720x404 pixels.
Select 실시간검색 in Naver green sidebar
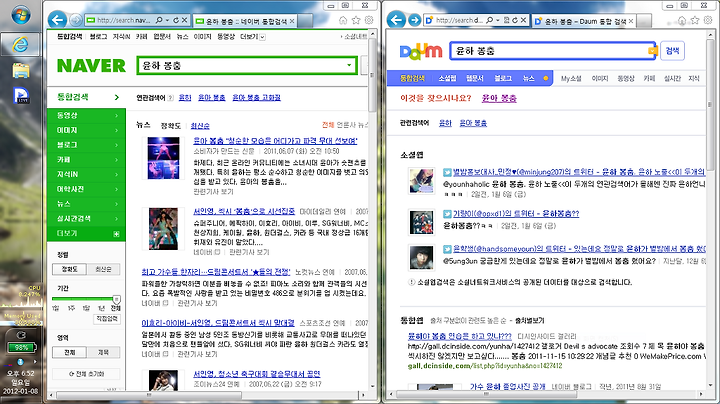point(86,219)
